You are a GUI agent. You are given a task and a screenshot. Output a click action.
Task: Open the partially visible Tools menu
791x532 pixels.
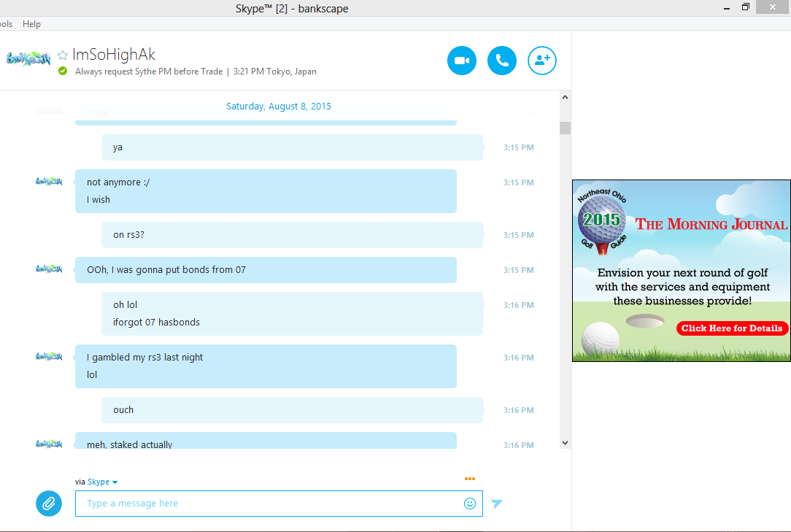pos(6,24)
